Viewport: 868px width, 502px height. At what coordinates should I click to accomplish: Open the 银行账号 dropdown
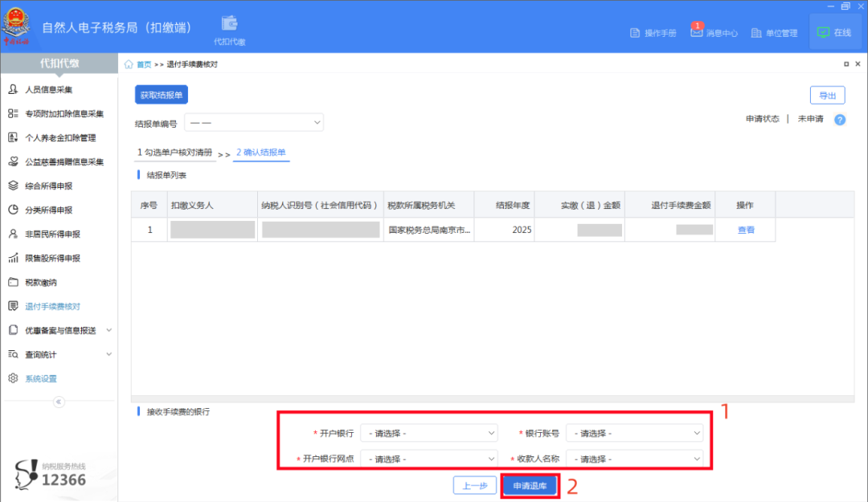[634, 432]
